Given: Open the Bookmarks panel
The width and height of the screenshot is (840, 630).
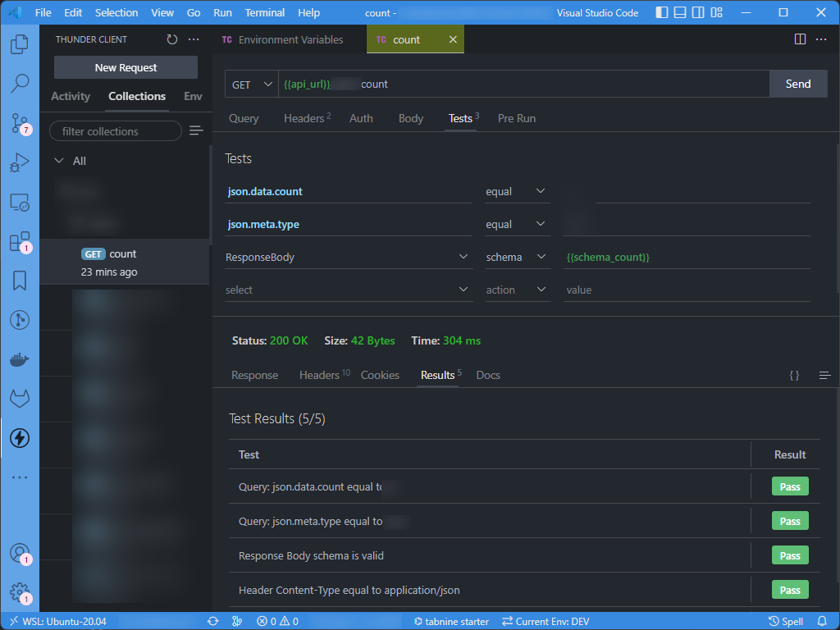Looking at the screenshot, I should (20, 281).
